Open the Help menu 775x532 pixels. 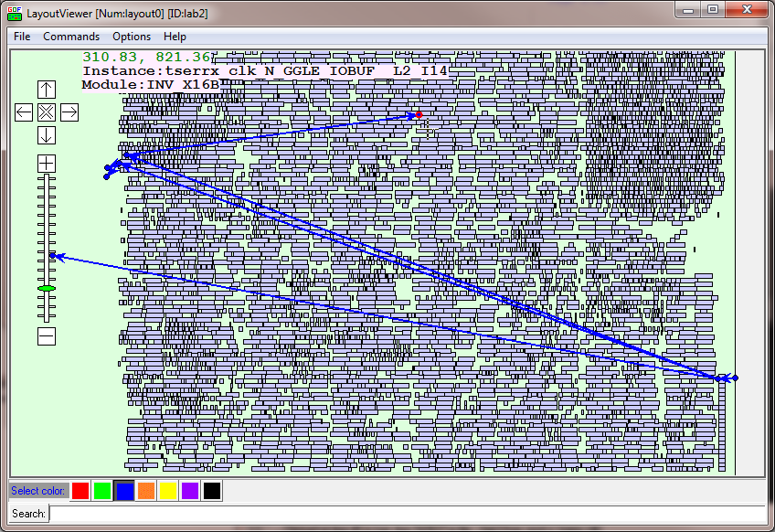click(x=175, y=37)
